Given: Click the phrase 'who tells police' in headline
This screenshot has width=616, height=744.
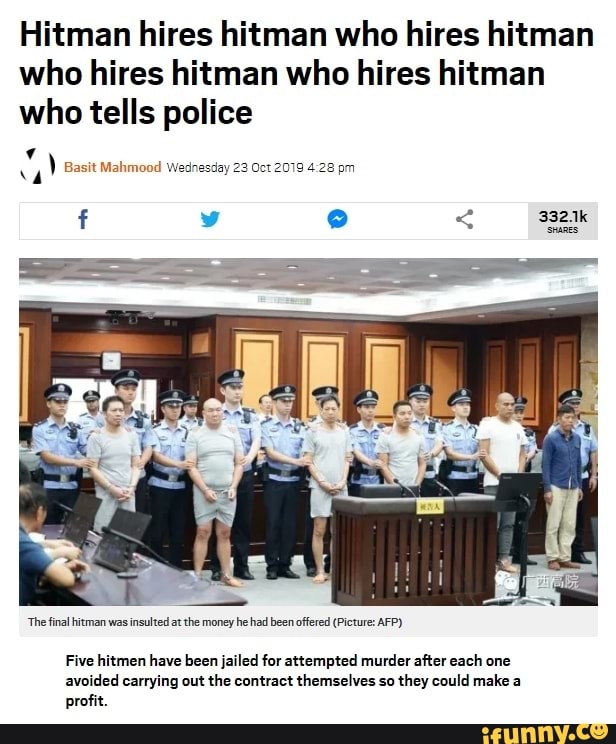Looking at the screenshot, I should [x=136, y=113].
